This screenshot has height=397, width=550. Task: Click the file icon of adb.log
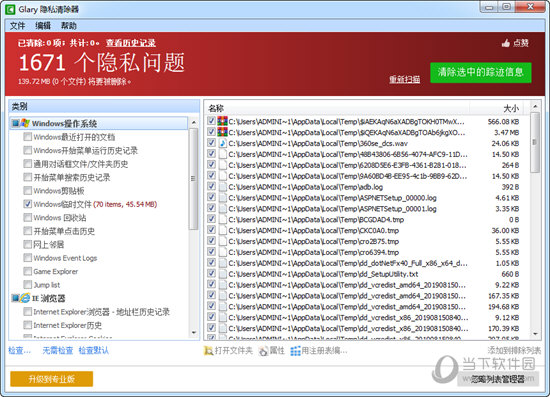tap(222, 187)
